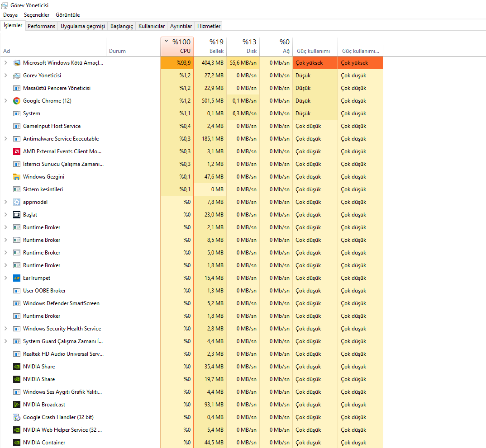The height and width of the screenshot is (448, 486).
Task: Sort by the first Güç kullanımı column
Action: click(315, 47)
